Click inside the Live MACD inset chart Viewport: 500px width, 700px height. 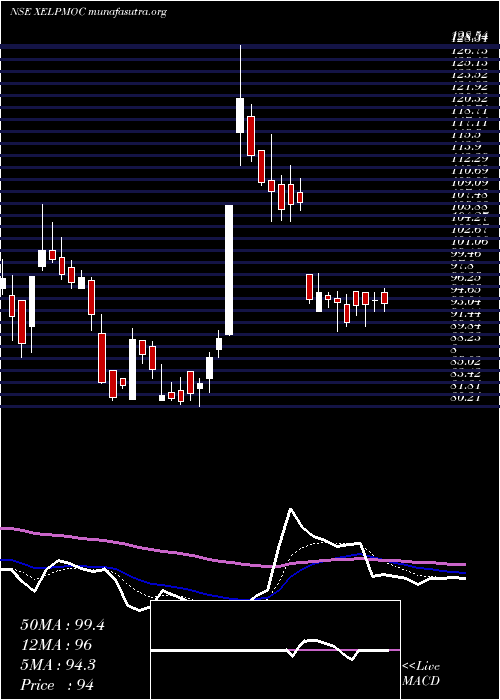[275, 650]
